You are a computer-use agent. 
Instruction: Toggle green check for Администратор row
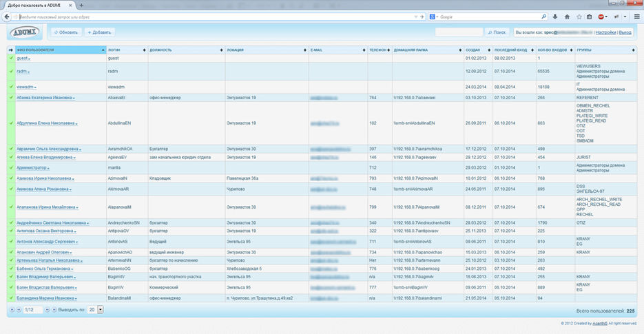pyautogui.click(x=11, y=167)
